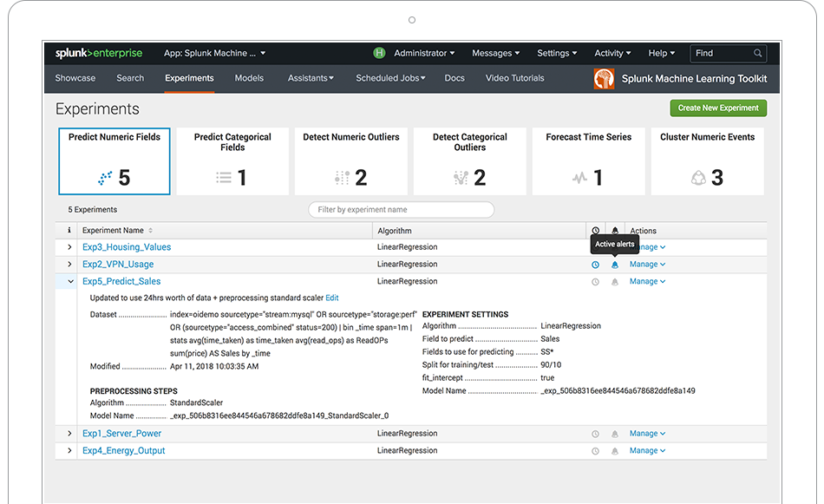Click the clock icon for Exp5_Predict_Sales
The image size is (824, 504).
595,282
